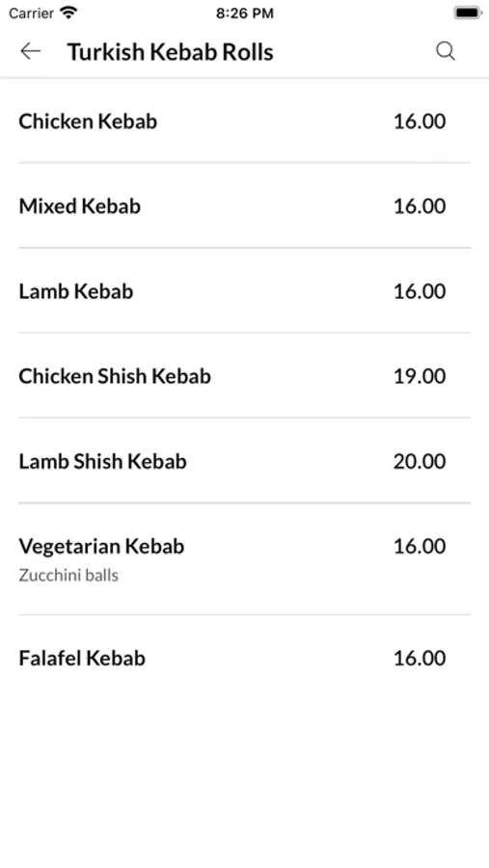Pick the Lamb Shish Kebab item
This screenshot has width=489, height=868.
[244, 461]
